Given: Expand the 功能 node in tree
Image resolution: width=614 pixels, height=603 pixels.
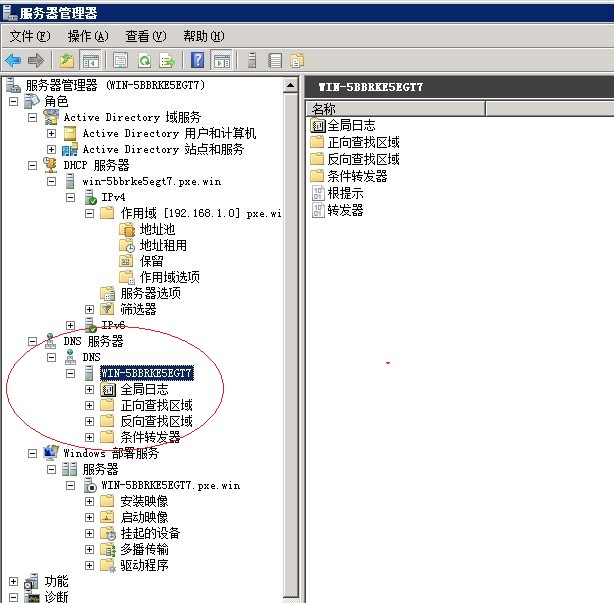Looking at the screenshot, I should pos(13,581).
